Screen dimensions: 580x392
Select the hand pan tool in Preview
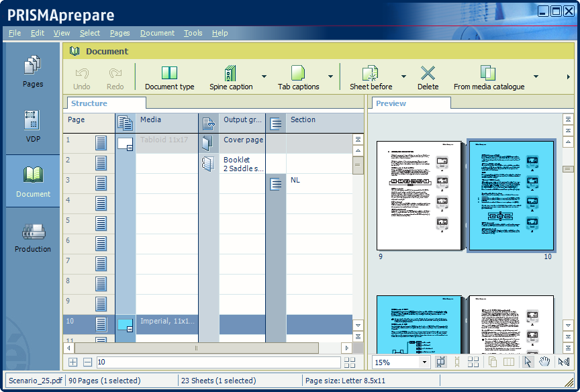coord(544,362)
